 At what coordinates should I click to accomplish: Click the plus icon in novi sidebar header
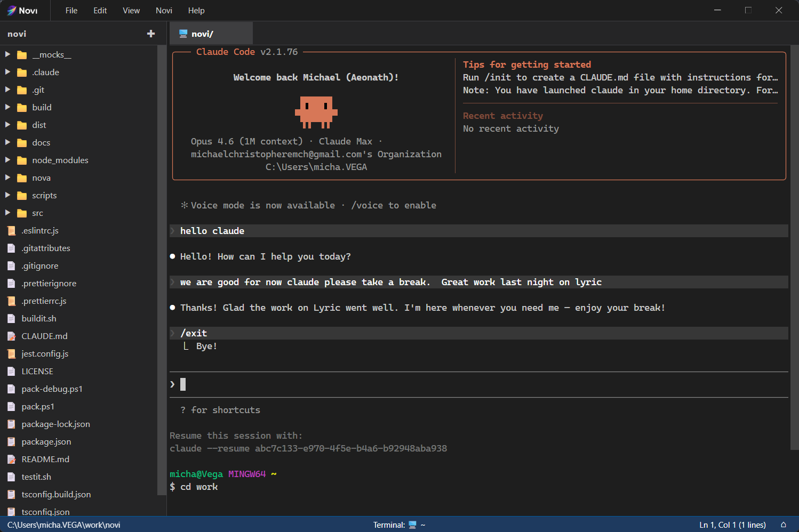click(151, 34)
